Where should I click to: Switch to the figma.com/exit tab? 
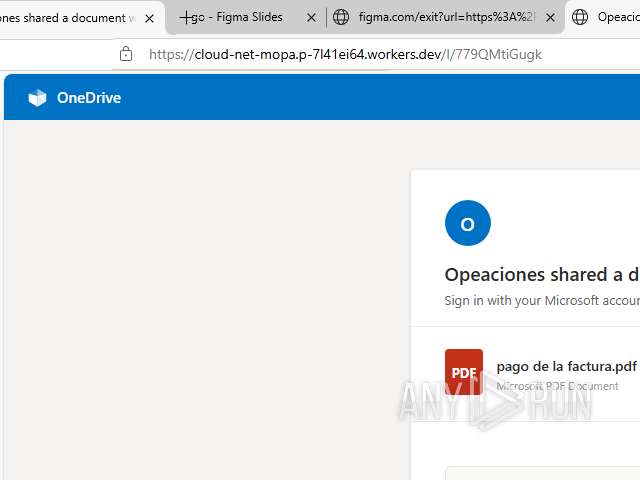[445, 17]
